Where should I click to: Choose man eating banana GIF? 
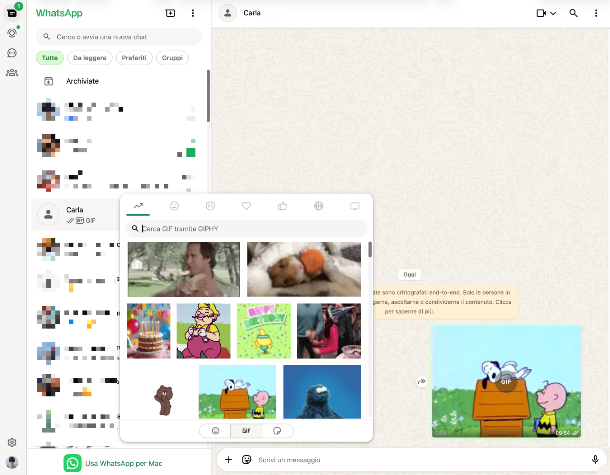(184, 269)
